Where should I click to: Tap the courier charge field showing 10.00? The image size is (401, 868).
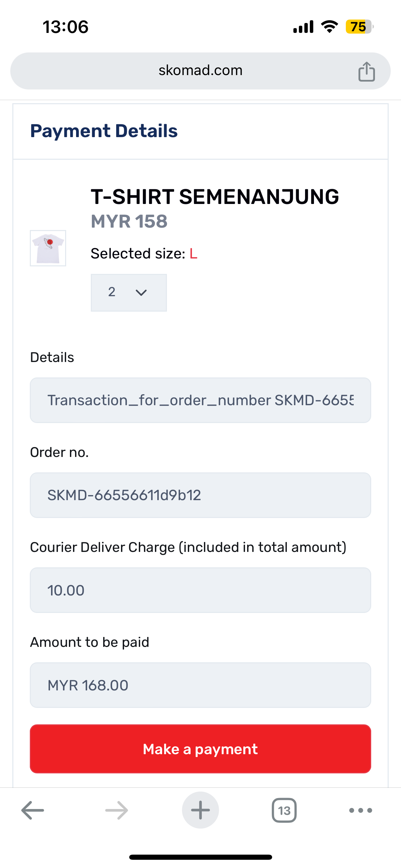click(200, 590)
